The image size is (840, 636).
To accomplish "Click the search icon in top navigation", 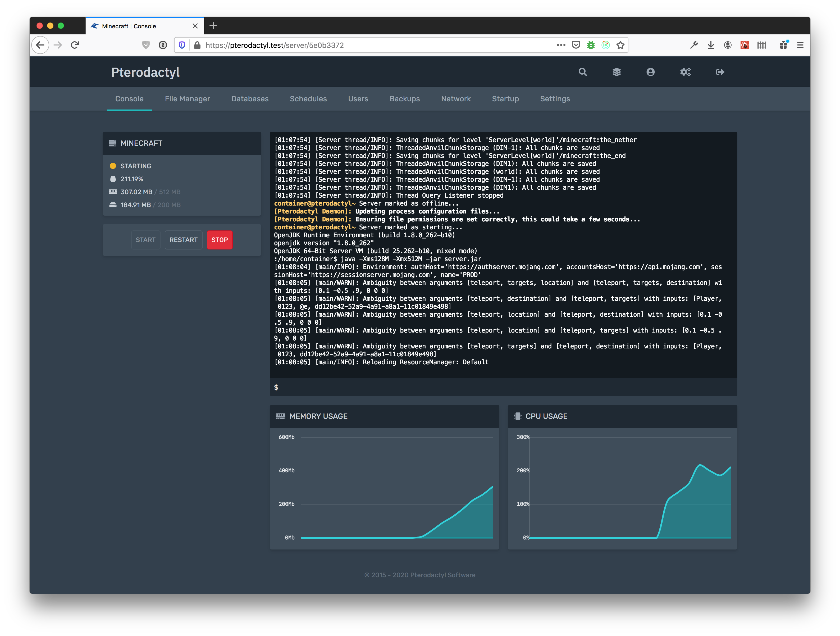I will [582, 73].
